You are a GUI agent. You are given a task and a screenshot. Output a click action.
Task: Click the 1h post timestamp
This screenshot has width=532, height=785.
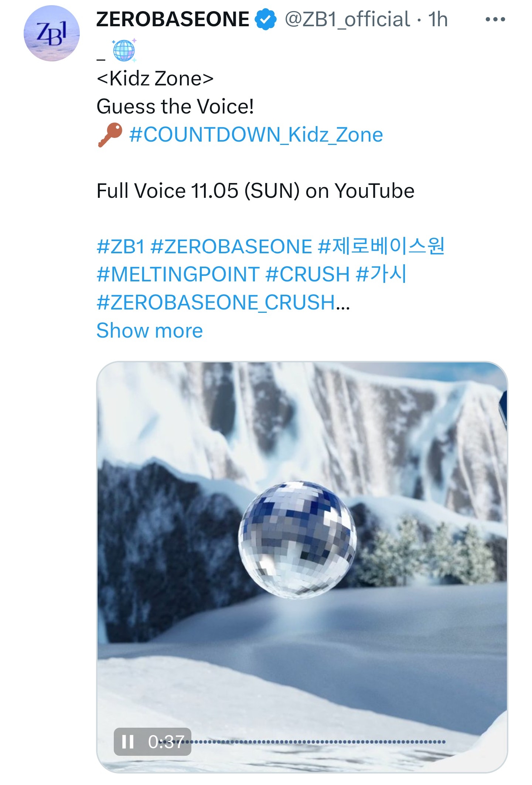438,19
